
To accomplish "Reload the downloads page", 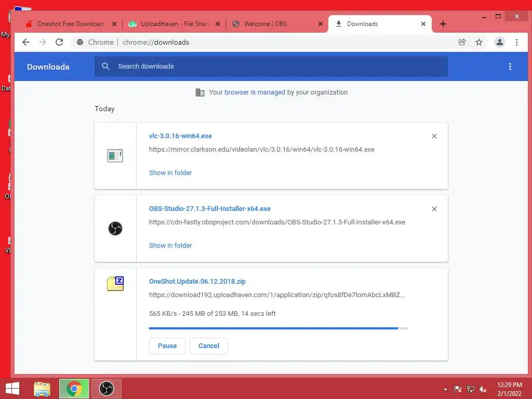I will (x=59, y=42).
